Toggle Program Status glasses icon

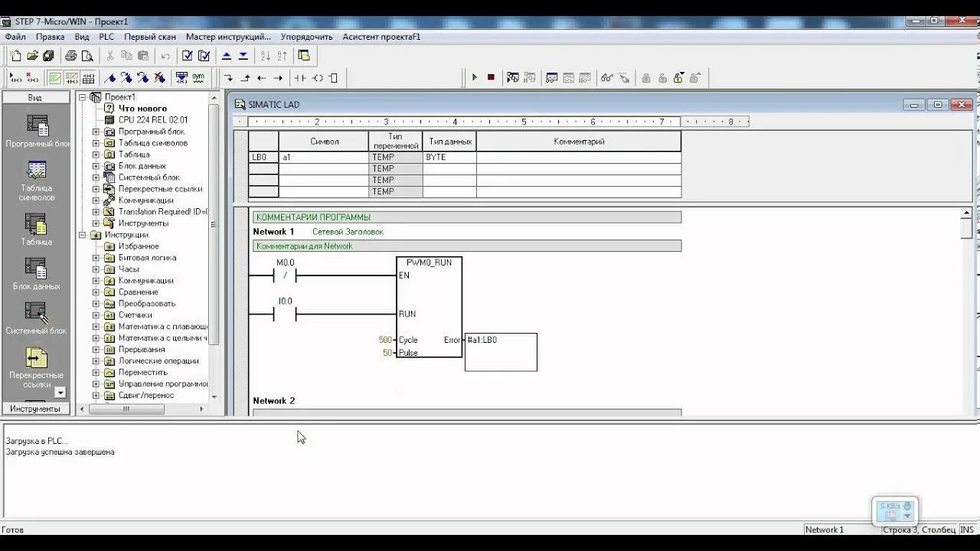tap(607, 77)
